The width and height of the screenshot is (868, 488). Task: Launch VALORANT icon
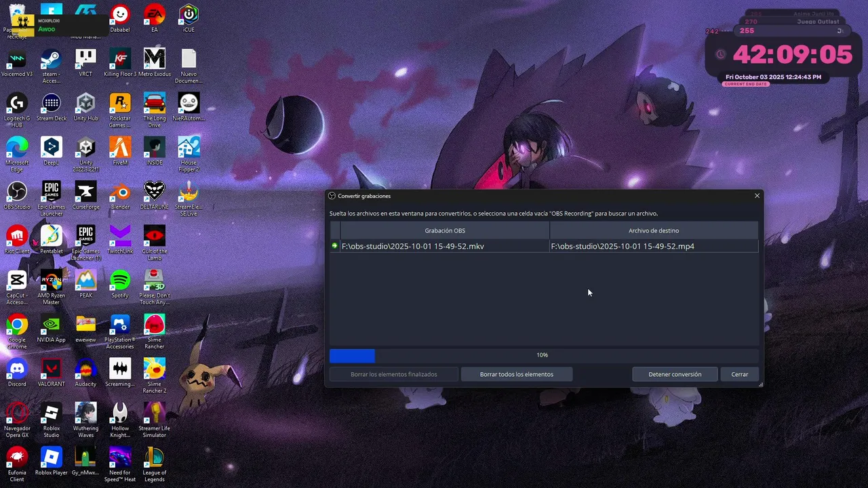[51, 373]
